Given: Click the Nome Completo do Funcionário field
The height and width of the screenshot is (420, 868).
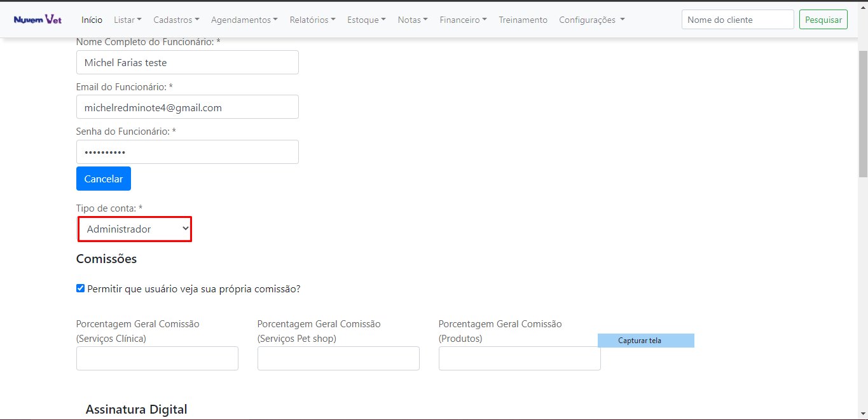Looking at the screenshot, I should (x=187, y=62).
